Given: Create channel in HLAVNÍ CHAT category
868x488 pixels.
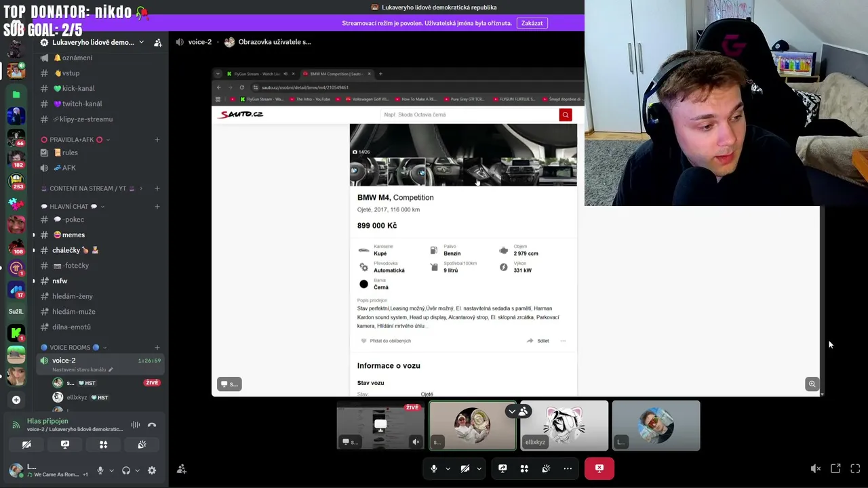Looking at the screenshot, I should pos(157,207).
